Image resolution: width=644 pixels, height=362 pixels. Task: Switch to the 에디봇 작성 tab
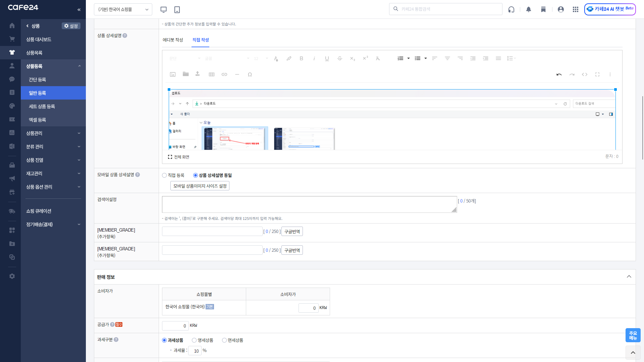click(x=173, y=40)
